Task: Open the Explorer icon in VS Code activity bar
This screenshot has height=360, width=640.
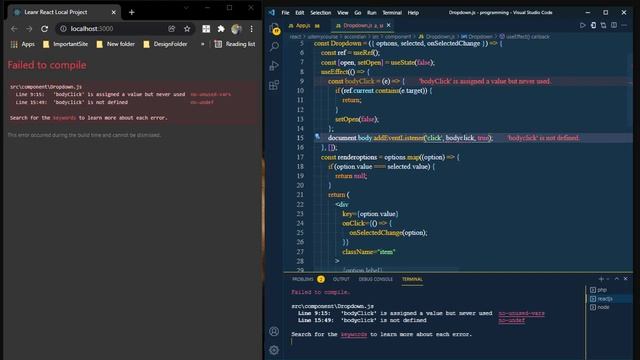Action: click(x=275, y=28)
